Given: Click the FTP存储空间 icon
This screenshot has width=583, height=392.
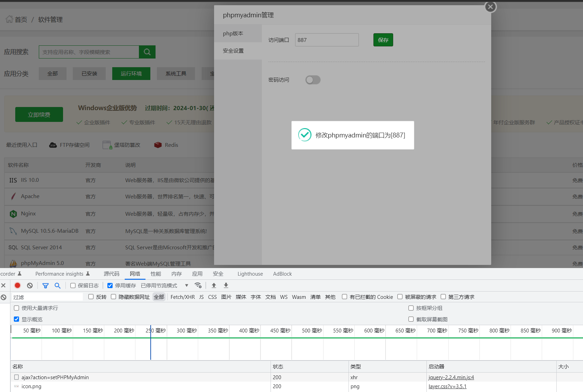Looking at the screenshot, I should point(53,145).
